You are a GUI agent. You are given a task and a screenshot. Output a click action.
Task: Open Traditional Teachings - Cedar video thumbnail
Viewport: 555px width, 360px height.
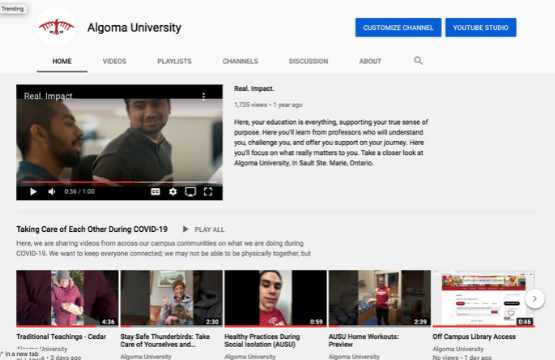pos(67,298)
